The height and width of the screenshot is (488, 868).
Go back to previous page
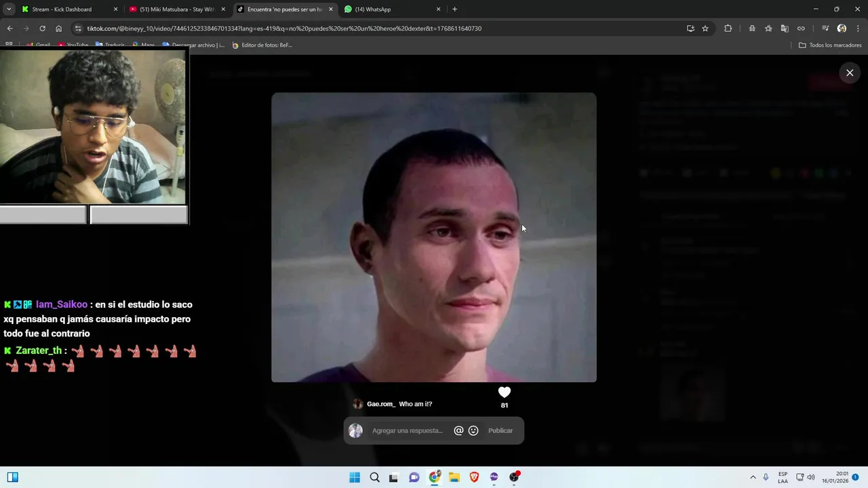[x=9, y=28]
